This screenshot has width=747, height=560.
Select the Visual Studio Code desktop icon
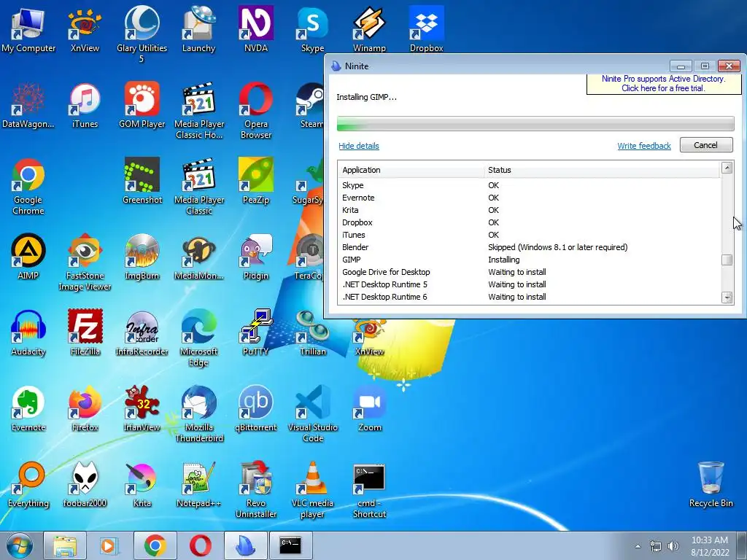point(312,413)
